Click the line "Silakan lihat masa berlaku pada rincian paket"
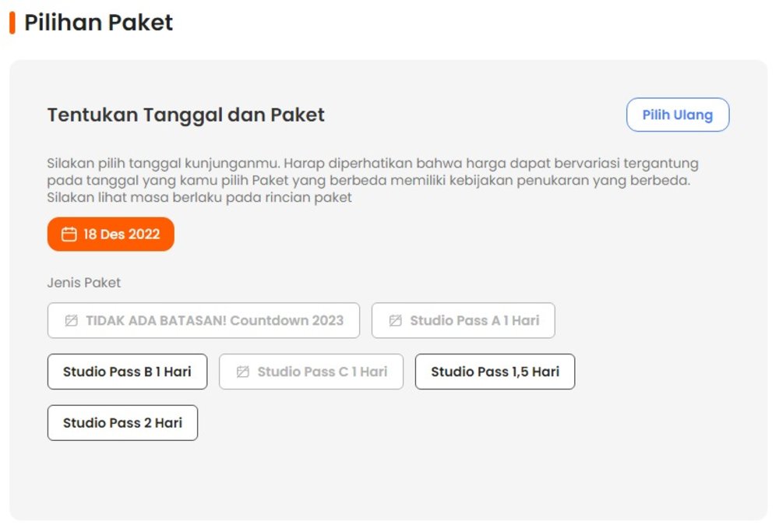779x532 pixels. click(199, 197)
